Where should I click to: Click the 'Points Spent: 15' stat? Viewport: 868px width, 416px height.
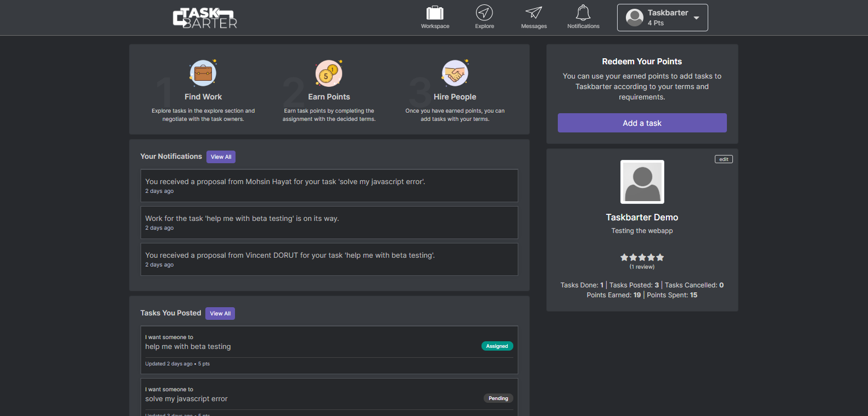pos(672,295)
